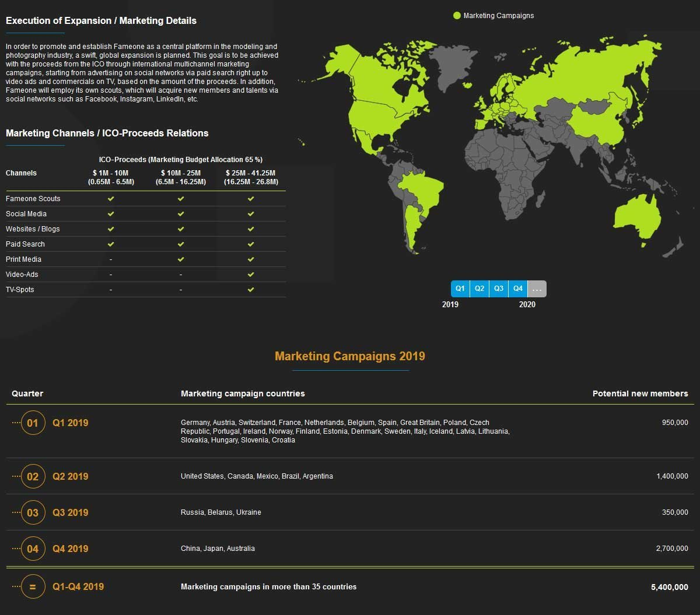Click the 01 circle for Q1 2019
The height and width of the screenshot is (615, 700).
coord(33,423)
